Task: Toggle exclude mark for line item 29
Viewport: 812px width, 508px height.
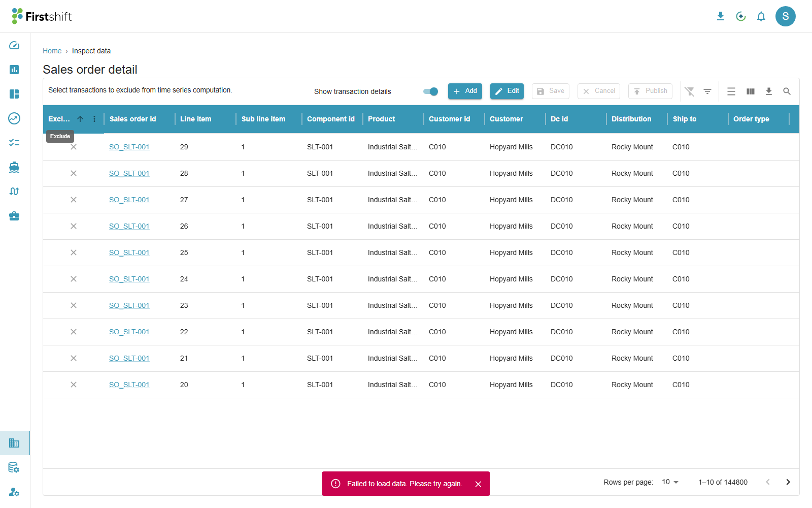Action: 74,147
